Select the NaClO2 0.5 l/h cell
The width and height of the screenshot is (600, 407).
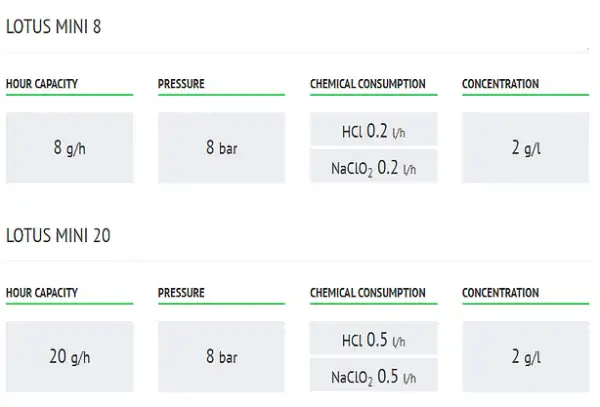(373, 375)
